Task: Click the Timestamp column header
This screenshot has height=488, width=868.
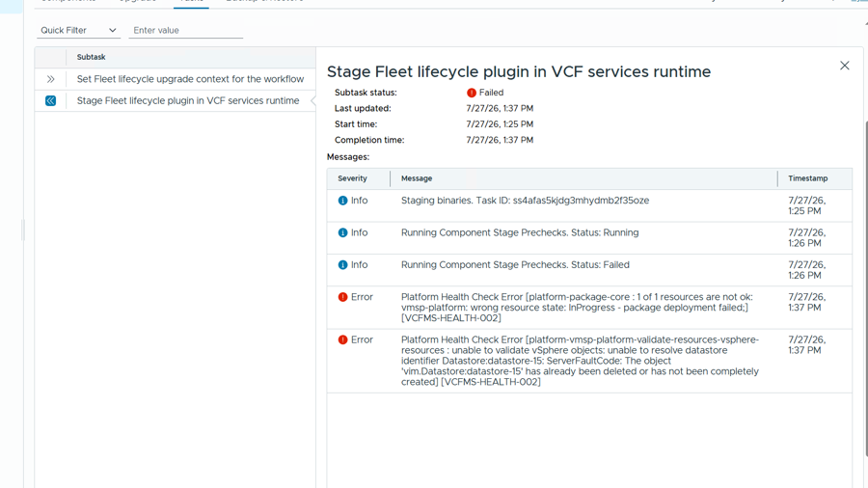Action: tap(808, 178)
